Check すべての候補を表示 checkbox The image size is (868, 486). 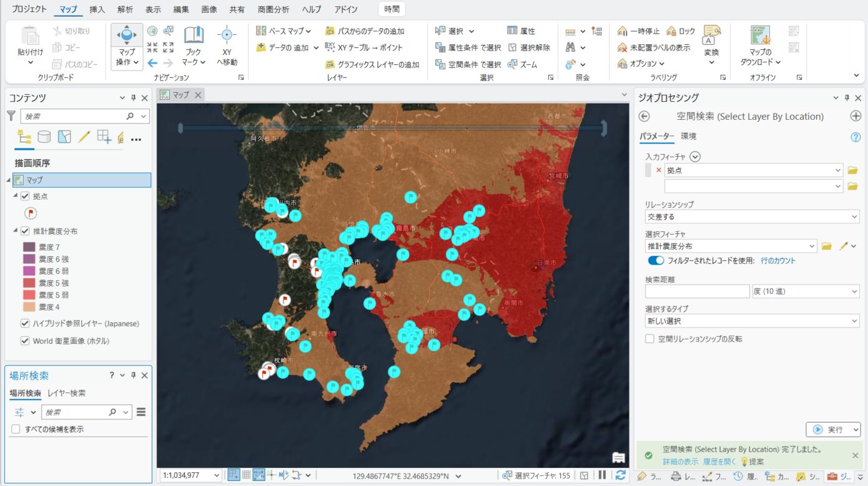(16, 429)
